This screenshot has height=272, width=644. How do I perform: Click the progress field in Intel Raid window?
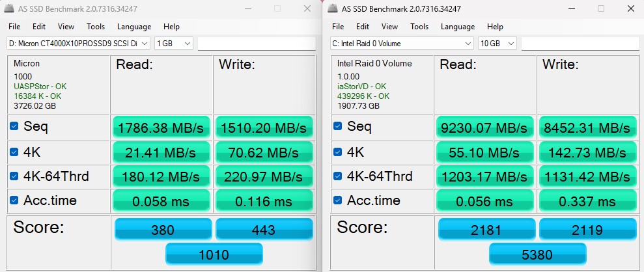pos(580,44)
